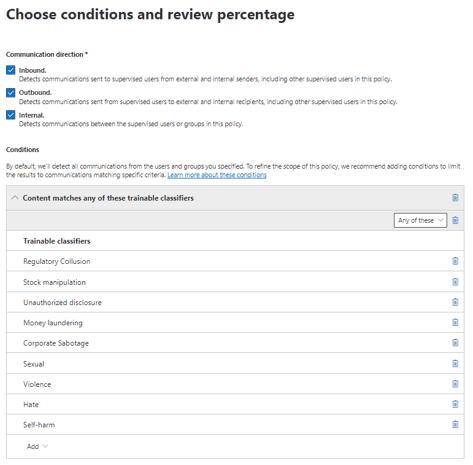Viewport: 473px width, 465px height.
Task: Delete the Violence classifier
Action: coord(455,384)
